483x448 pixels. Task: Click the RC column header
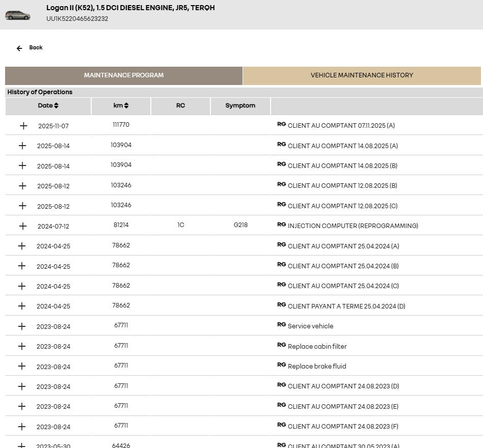180,105
